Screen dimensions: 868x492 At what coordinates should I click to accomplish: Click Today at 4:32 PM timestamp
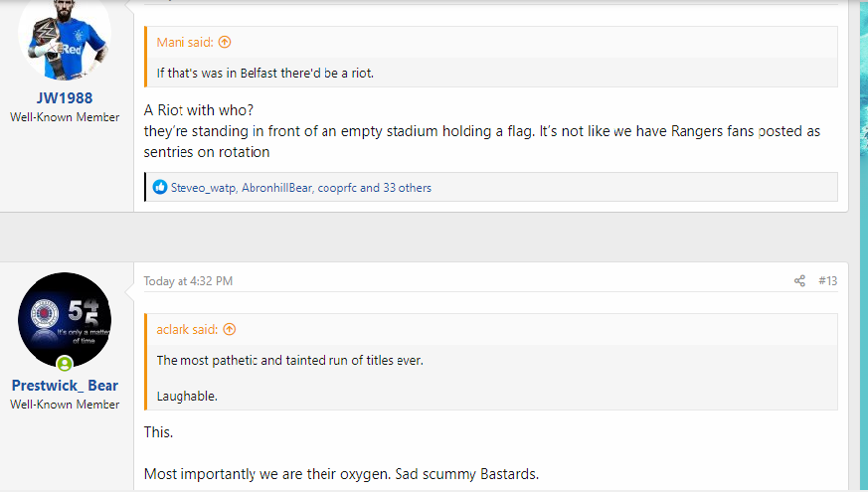[188, 281]
